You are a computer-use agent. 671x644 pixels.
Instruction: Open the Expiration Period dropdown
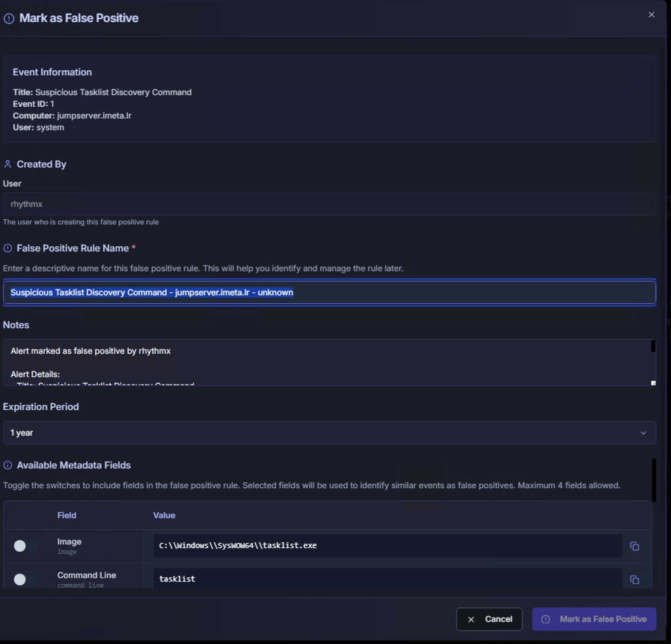(x=329, y=433)
